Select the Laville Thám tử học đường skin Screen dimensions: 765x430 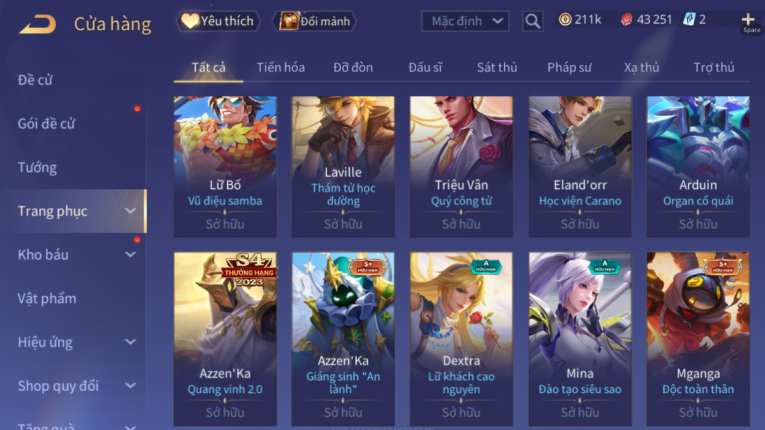[x=343, y=166]
